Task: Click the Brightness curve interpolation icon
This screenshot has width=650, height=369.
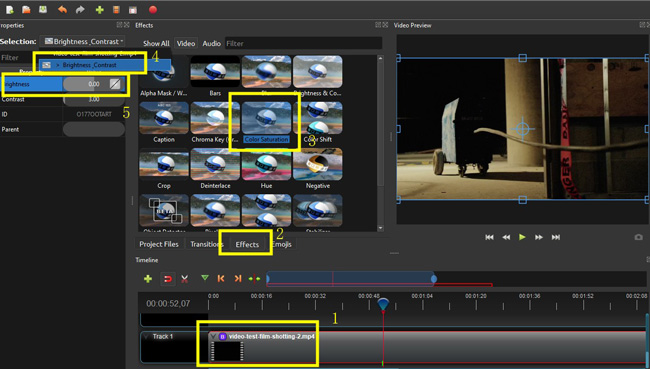Action: pos(115,84)
